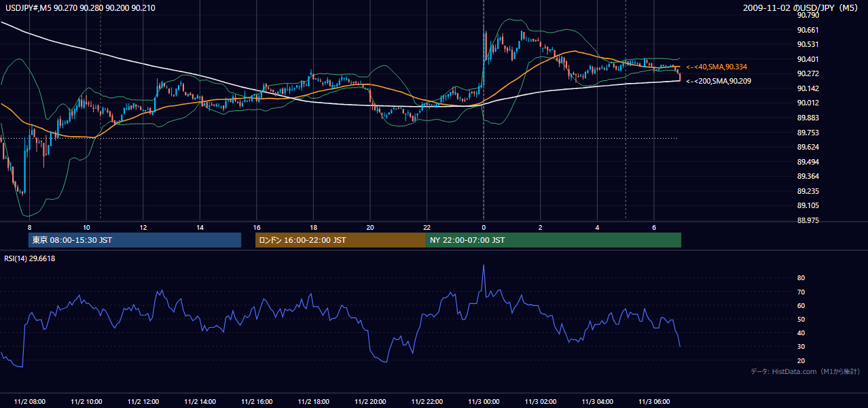
Task: Click the Tokyo 08:00-15:30 JST session bar
Action: point(134,240)
